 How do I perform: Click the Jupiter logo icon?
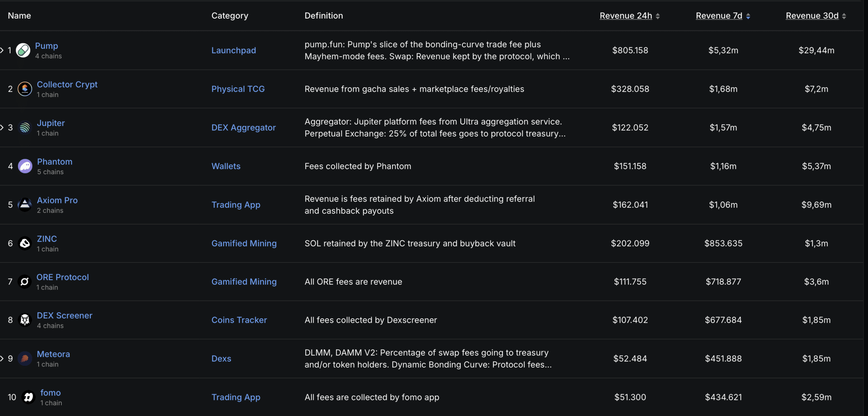click(x=25, y=128)
